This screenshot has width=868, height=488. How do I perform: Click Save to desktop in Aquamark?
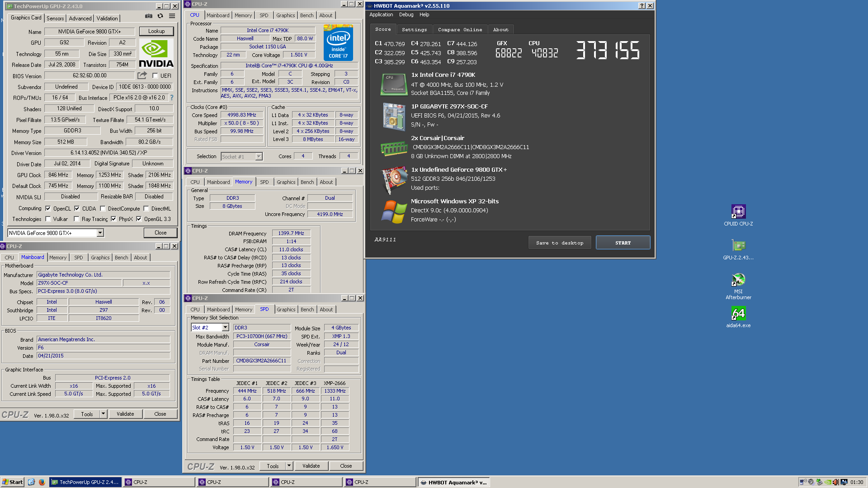coord(560,243)
